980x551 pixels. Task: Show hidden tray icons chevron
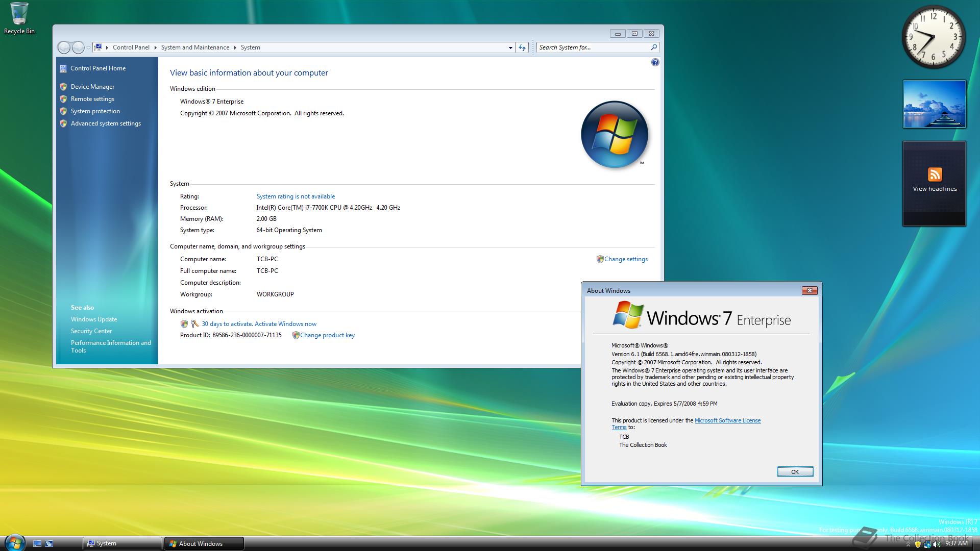pos(908,544)
